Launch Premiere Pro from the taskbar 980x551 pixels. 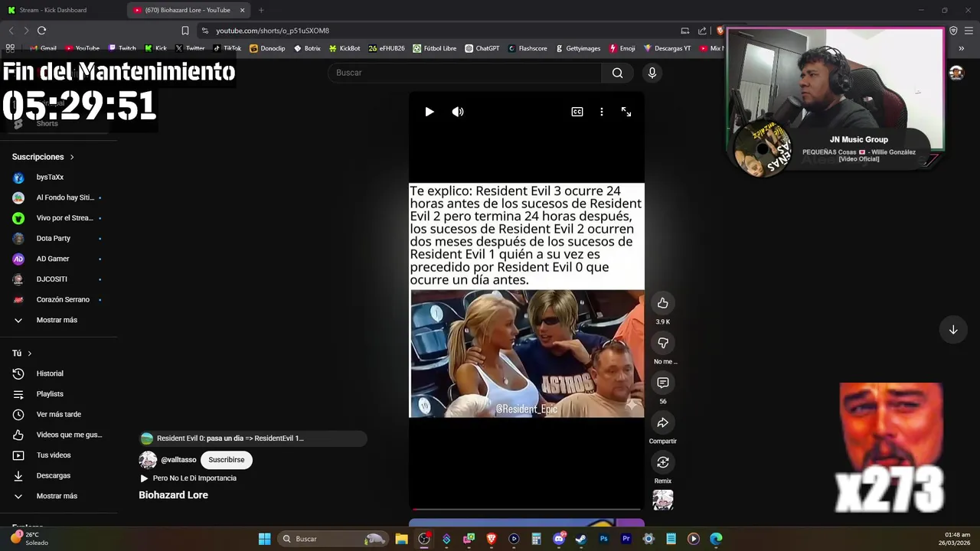click(x=626, y=539)
